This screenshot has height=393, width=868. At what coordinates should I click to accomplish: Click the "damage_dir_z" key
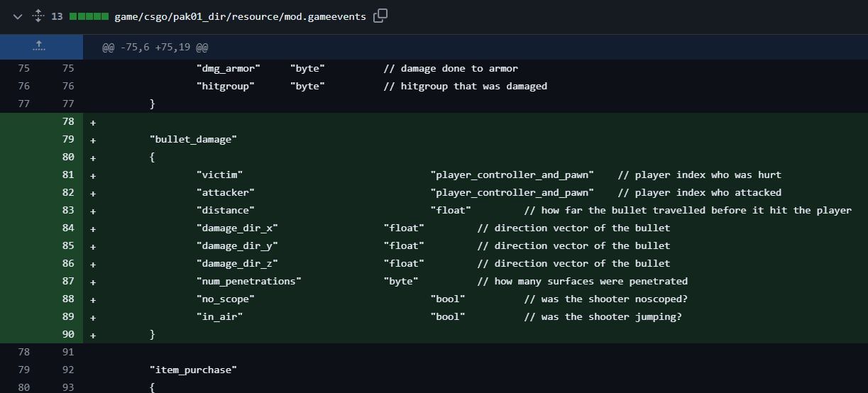coord(237,263)
